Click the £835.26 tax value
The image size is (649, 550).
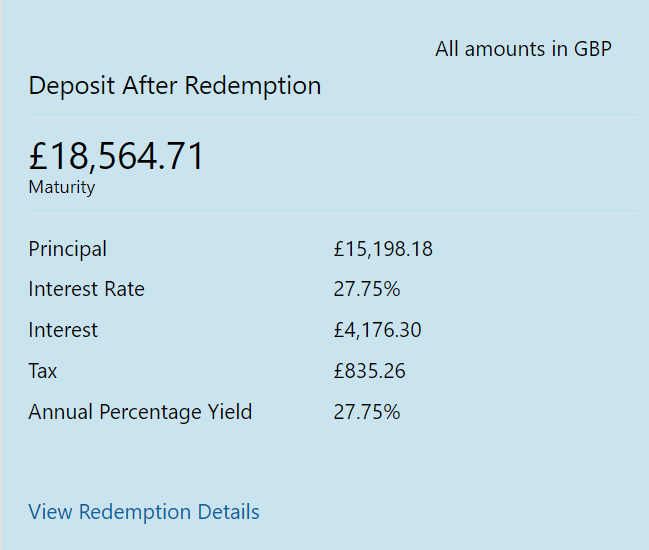(x=370, y=371)
